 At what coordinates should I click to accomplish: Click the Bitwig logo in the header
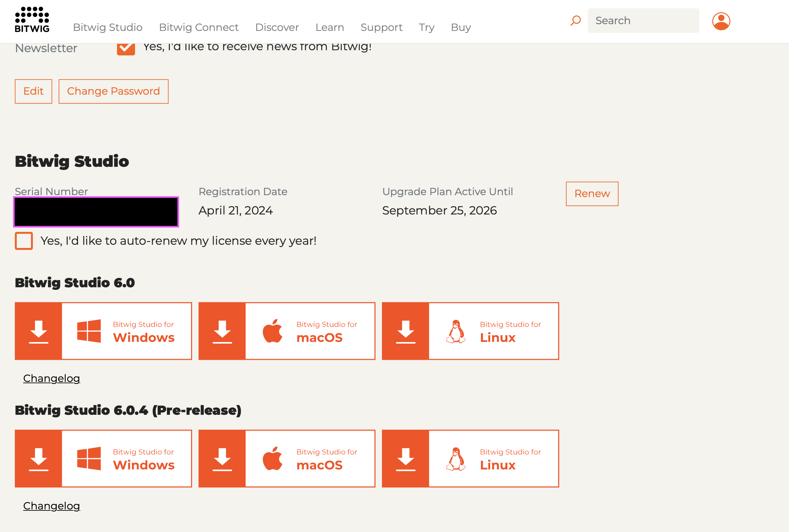pyautogui.click(x=32, y=19)
